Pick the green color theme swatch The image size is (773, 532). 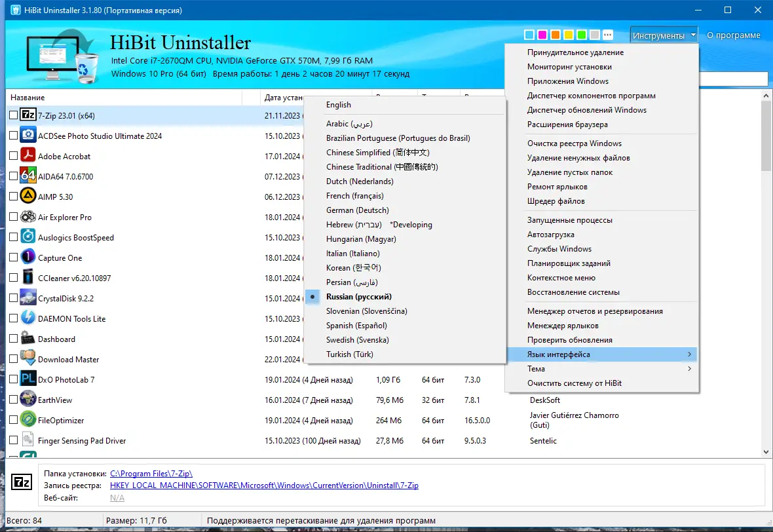(582, 35)
